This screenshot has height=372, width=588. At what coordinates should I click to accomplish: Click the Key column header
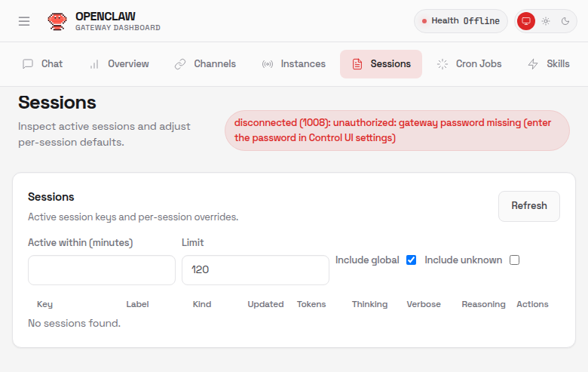point(44,304)
